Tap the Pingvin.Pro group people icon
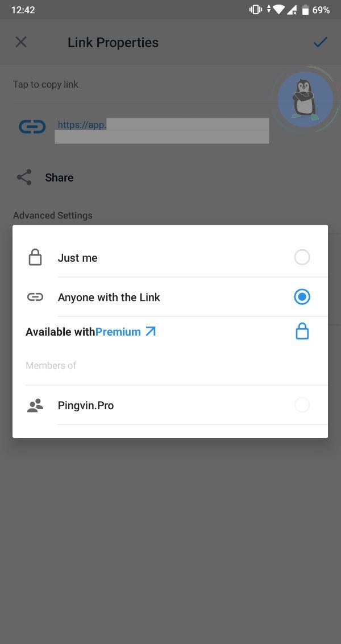Image resolution: width=341 pixels, height=644 pixels. [x=35, y=406]
